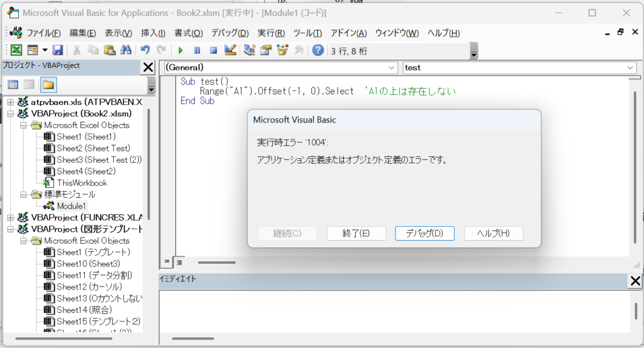
Task: Click the 終了(E) button in error dialog
Action: pyautogui.click(x=356, y=234)
